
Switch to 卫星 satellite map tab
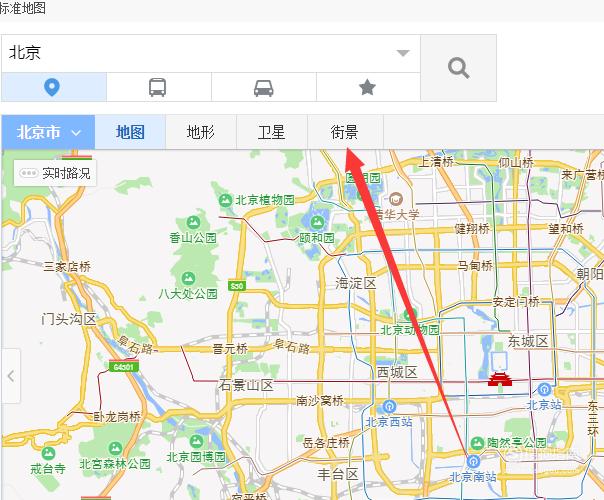[272, 132]
